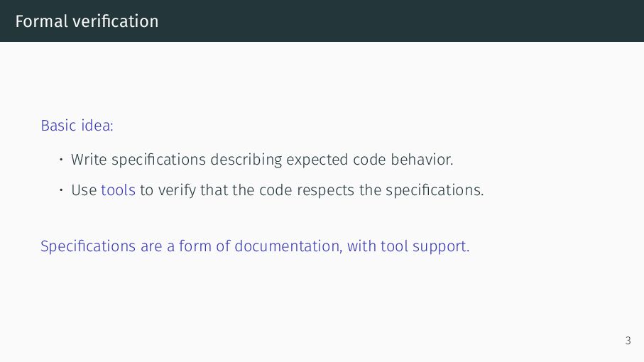Screen dimensions: 644x362
Task: Click the second bullet point marker
Action: pyautogui.click(x=61, y=190)
